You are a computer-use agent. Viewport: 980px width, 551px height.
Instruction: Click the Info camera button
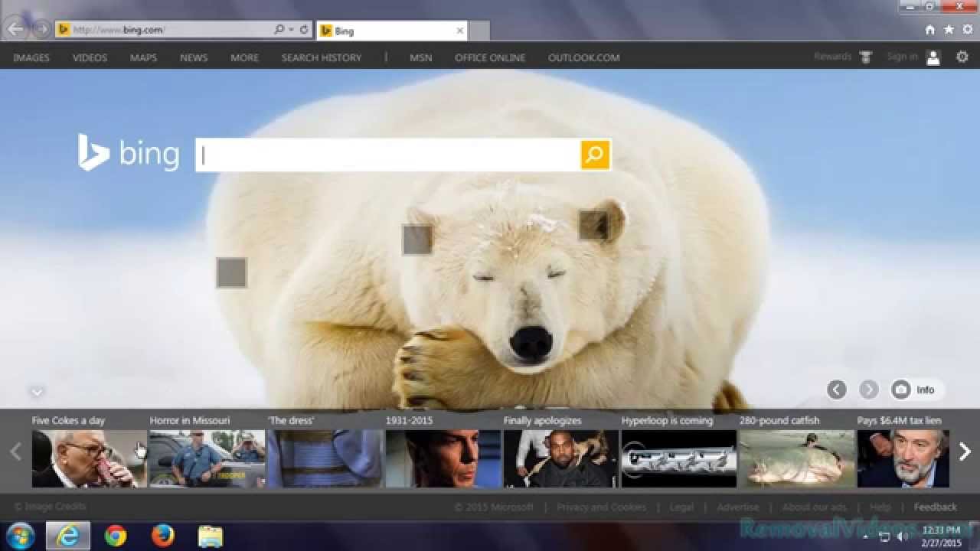coord(917,390)
